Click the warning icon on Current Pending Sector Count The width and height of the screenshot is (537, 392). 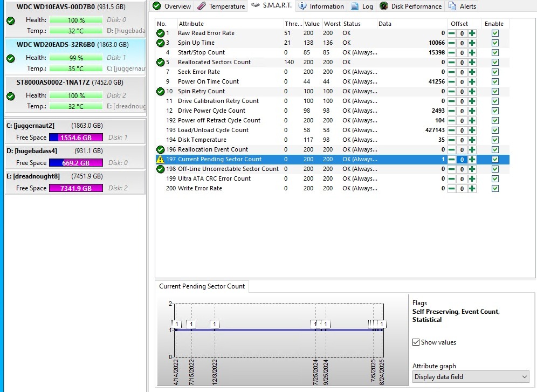[x=160, y=159]
